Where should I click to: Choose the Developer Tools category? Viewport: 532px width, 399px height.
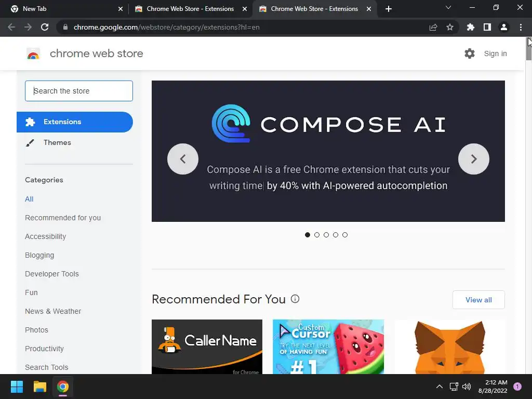pyautogui.click(x=52, y=274)
